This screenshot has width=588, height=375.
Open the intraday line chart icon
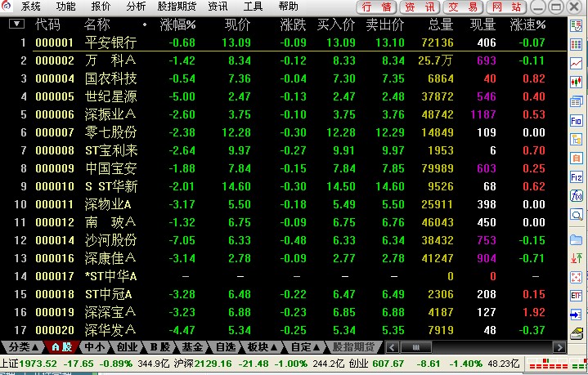577,63
